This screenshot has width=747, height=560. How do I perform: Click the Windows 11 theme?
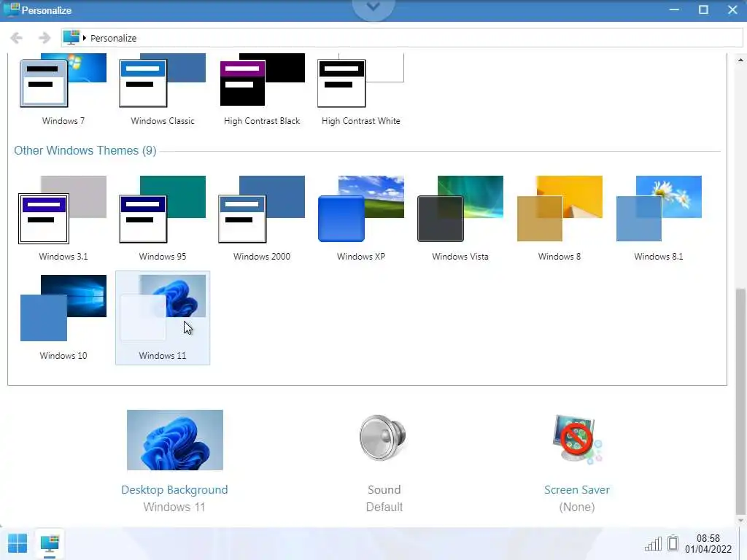[163, 318]
